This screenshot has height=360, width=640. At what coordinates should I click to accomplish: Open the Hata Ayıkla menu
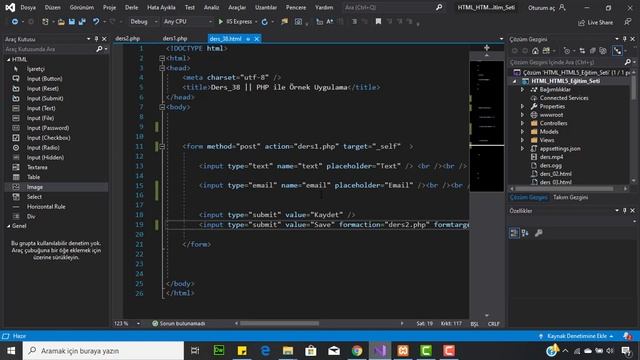point(161,7)
